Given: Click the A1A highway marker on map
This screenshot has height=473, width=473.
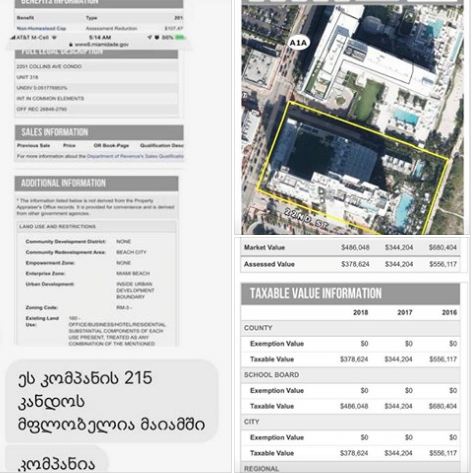Looking at the screenshot, I should (x=298, y=43).
